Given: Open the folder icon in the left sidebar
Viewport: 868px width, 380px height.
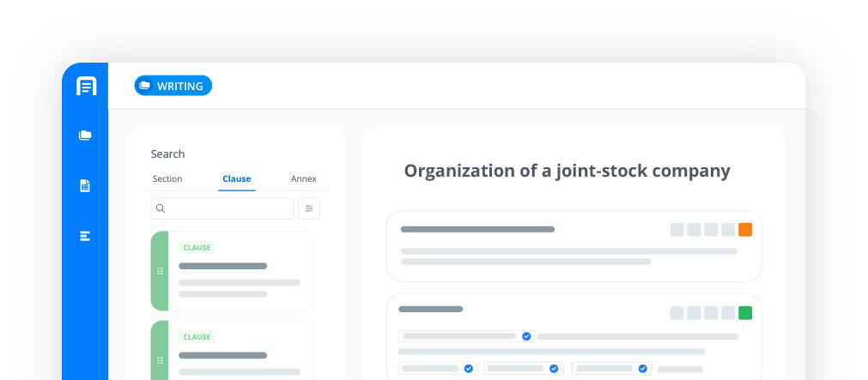Looking at the screenshot, I should click(x=85, y=136).
